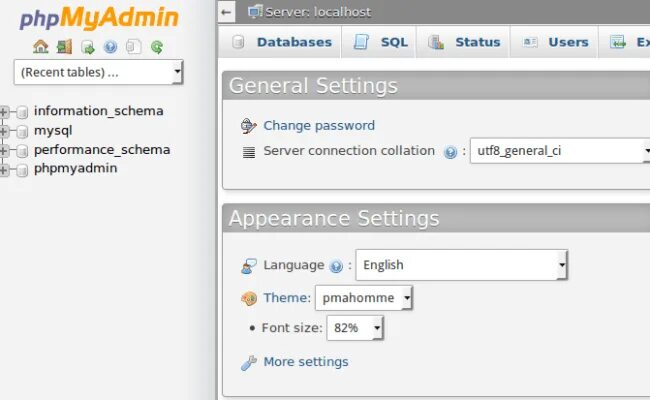Open the pmahomme theme dropdown
The image size is (650, 400).
364,298
